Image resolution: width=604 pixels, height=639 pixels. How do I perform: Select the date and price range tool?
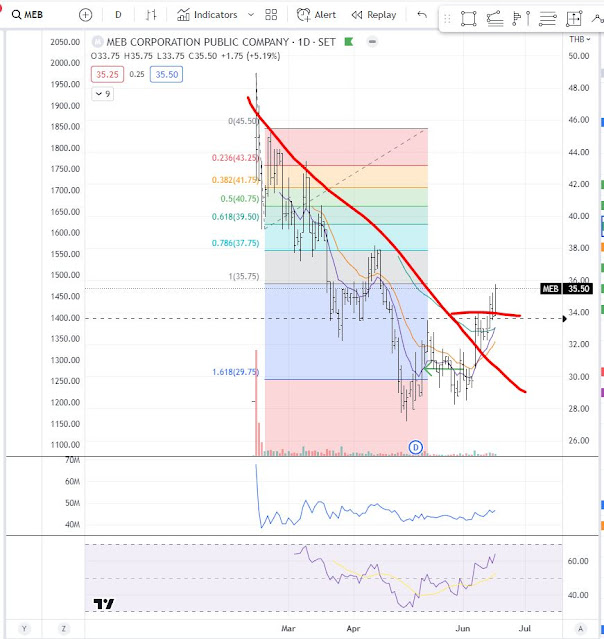pyautogui.click(x=574, y=19)
